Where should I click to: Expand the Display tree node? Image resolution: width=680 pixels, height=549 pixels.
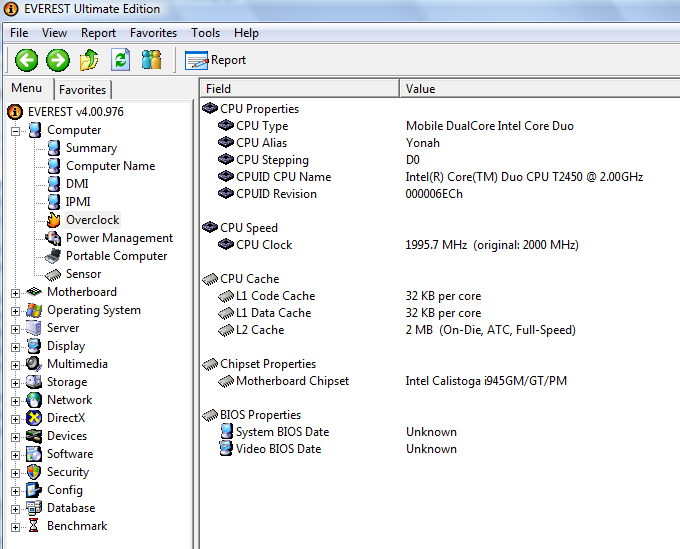click(x=15, y=347)
